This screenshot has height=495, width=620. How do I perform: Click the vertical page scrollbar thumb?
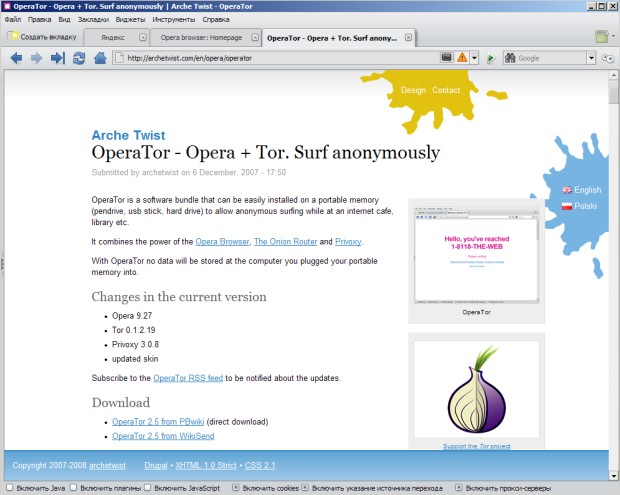coord(613,94)
